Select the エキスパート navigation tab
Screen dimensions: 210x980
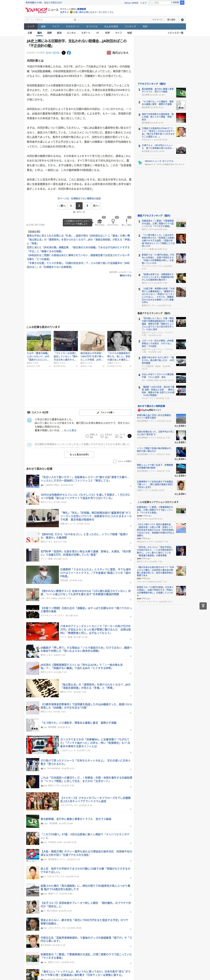72,27
